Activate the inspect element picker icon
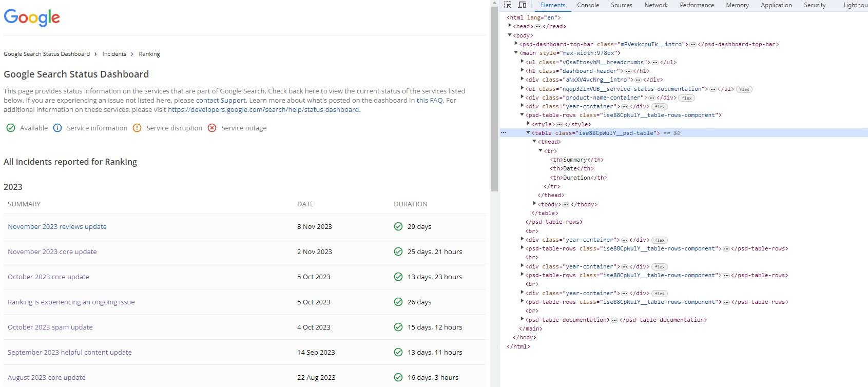 point(508,5)
